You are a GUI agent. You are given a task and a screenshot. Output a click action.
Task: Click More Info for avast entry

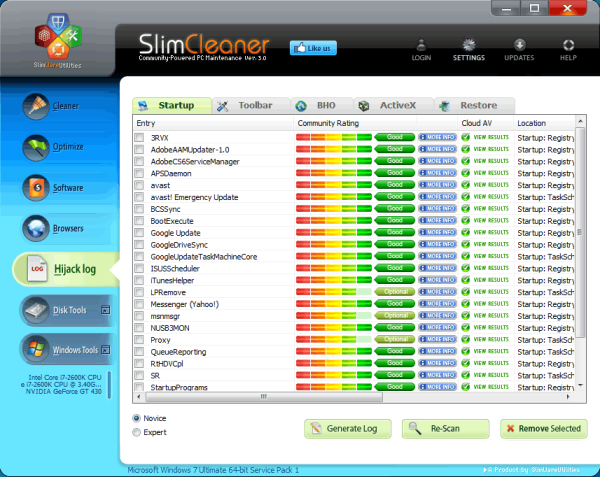pyautogui.click(x=437, y=185)
